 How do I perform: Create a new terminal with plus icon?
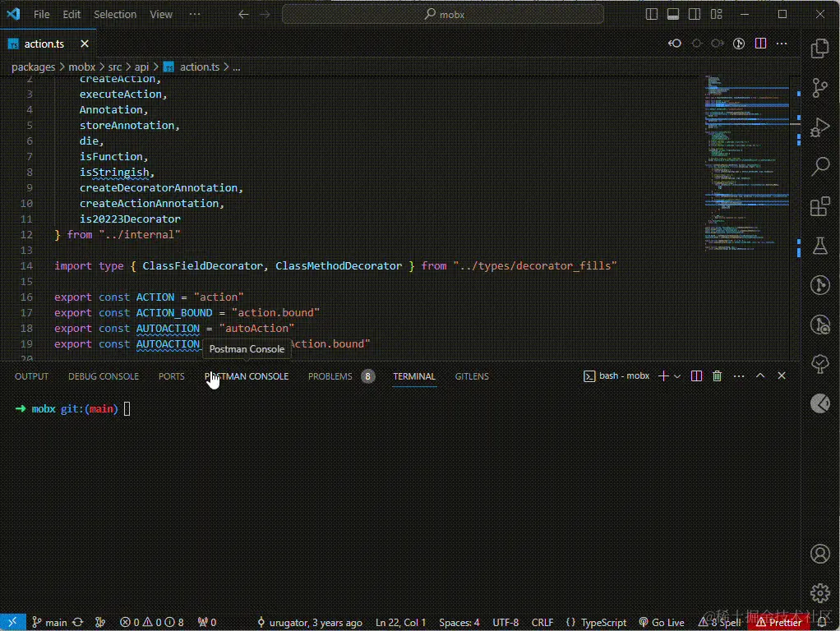coord(663,376)
